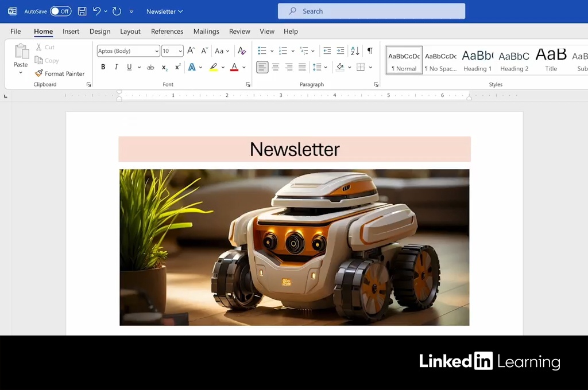Image resolution: width=588 pixels, height=390 pixels.
Task: Toggle the AutoSave switch
Action: tap(60, 11)
